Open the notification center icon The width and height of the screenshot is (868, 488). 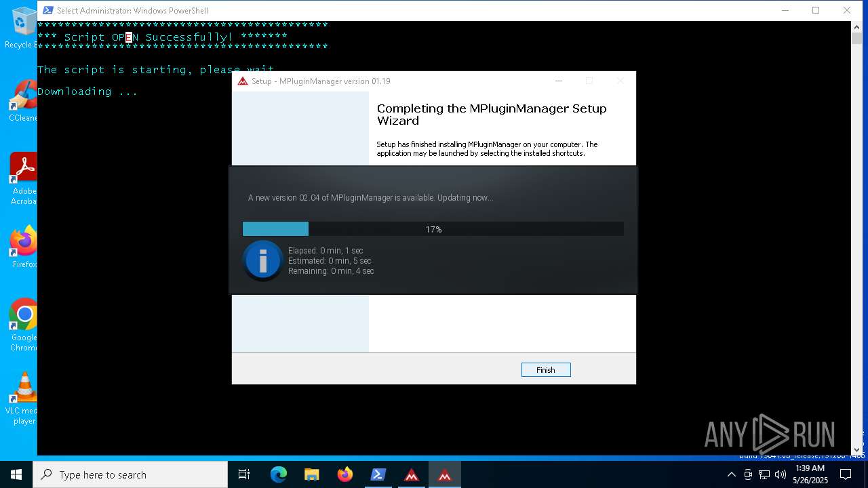click(846, 474)
